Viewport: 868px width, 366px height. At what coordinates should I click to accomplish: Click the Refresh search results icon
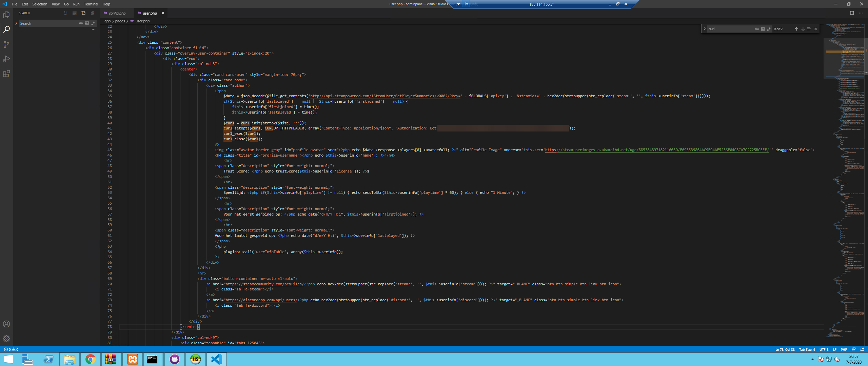point(65,13)
